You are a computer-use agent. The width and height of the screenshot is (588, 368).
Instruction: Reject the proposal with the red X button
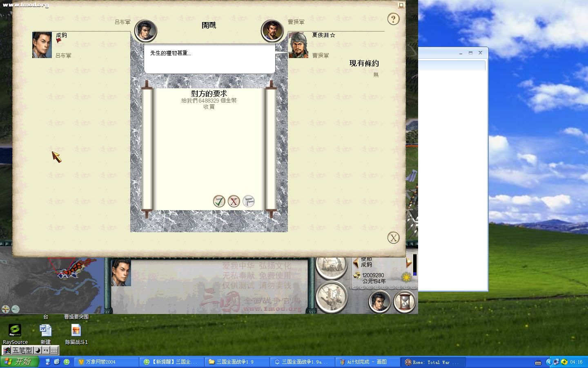pos(234,201)
